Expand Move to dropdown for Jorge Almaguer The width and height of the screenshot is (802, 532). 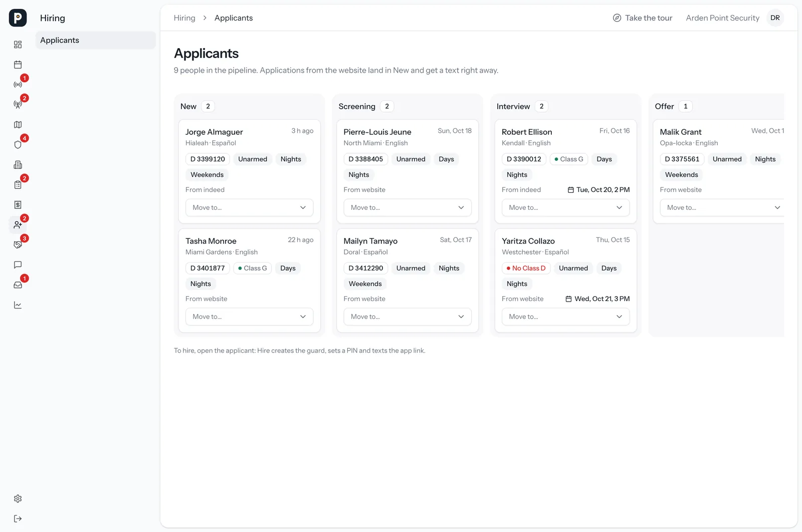click(249, 207)
